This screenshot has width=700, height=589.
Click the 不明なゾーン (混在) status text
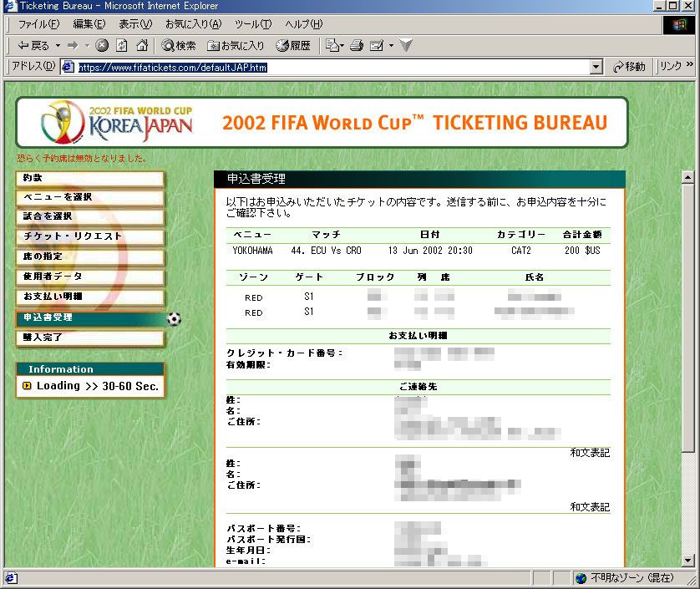pos(632,578)
